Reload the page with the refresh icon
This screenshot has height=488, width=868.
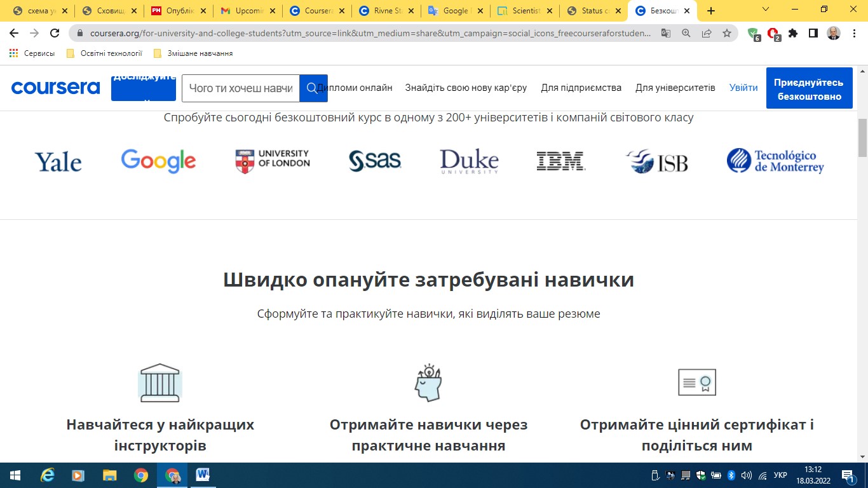[55, 33]
